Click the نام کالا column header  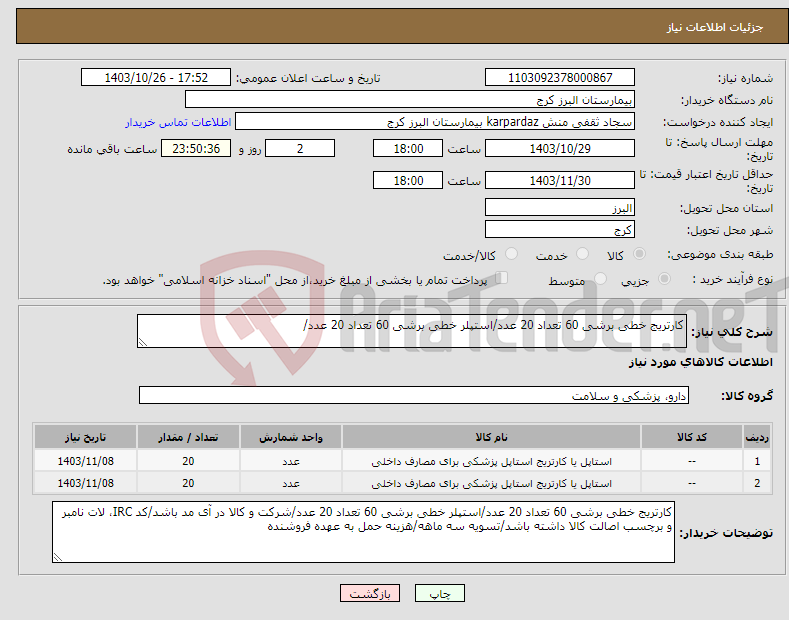point(491,437)
